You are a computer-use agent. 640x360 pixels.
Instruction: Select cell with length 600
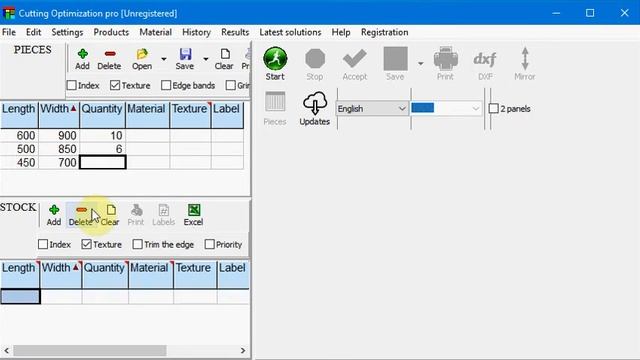(x=19, y=136)
